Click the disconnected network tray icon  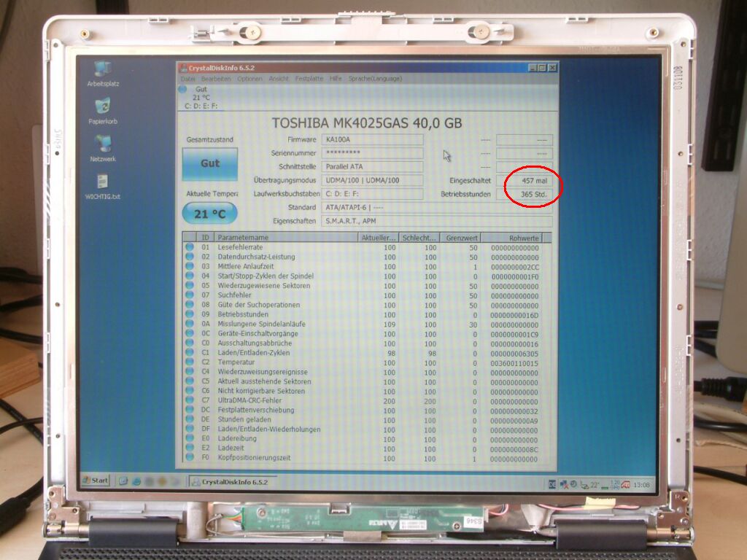pyautogui.click(x=564, y=484)
